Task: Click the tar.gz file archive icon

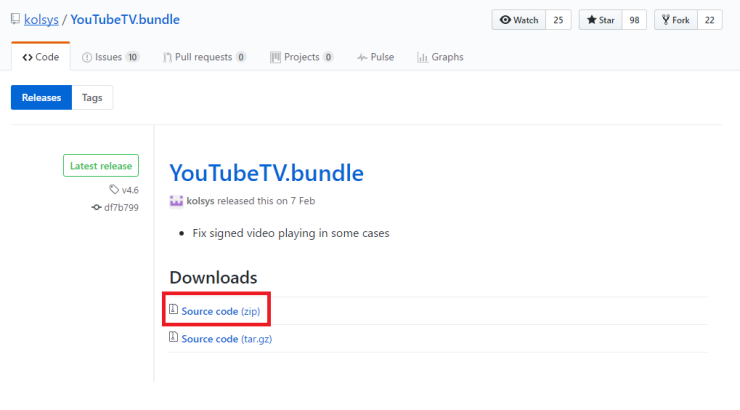Action: click(x=174, y=337)
